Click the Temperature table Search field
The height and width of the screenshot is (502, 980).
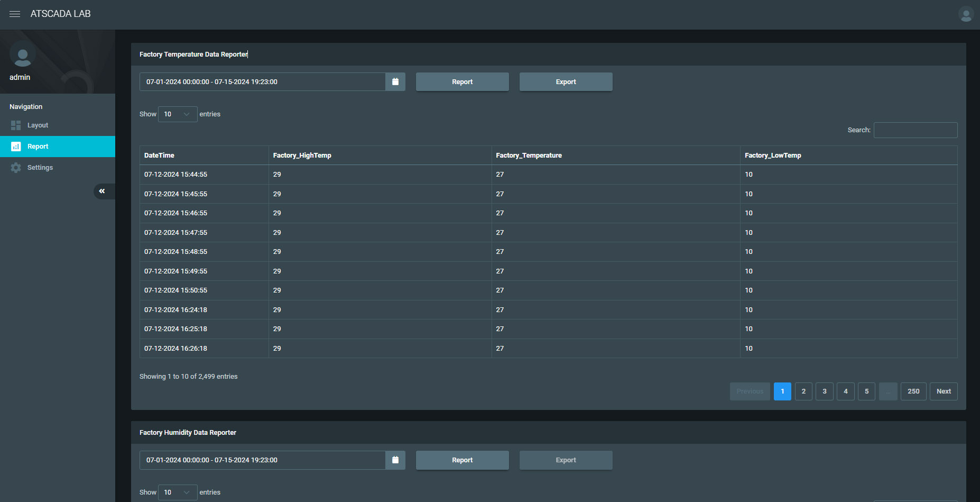click(x=915, y=130)
